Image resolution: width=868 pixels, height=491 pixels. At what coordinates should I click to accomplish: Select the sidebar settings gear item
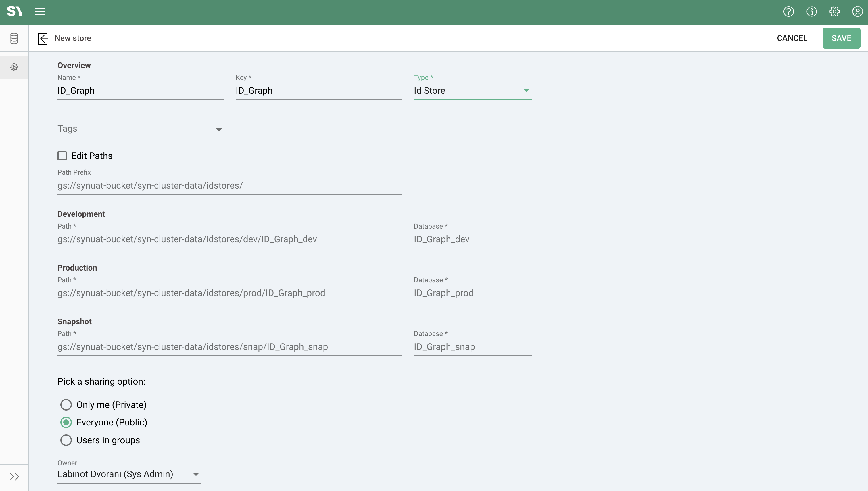[x=14, y=67]
